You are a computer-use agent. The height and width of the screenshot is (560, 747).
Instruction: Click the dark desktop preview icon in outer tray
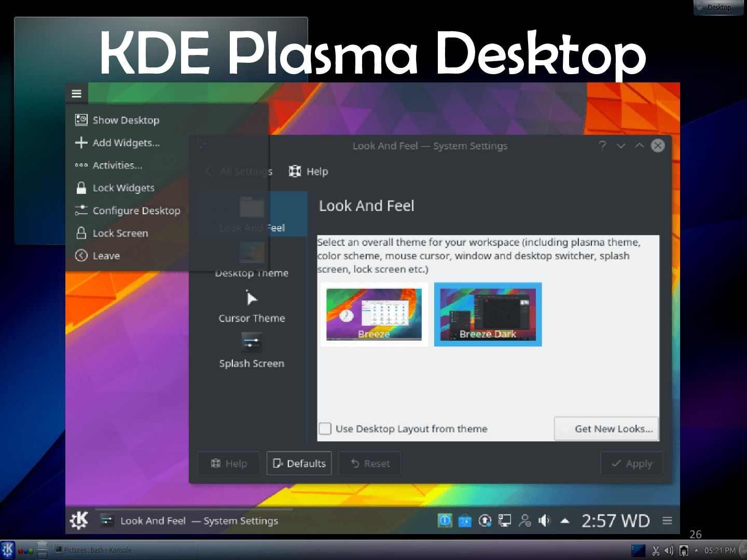[638, 550]
